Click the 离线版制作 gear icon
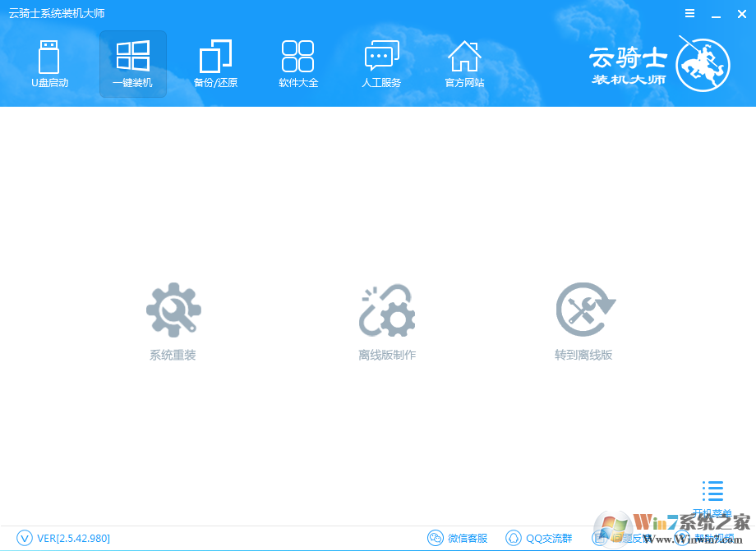This screenshot has width=756, height=551. tap(387, 310)
